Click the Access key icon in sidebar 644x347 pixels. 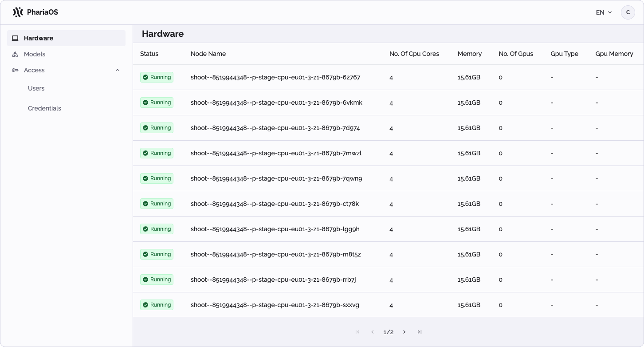[15, 70]
